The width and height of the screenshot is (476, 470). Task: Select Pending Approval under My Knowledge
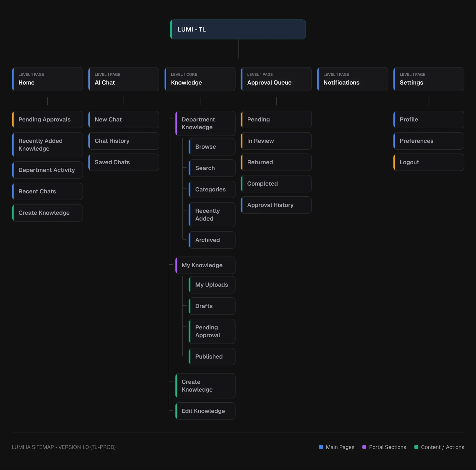click(x=212, y=331)
